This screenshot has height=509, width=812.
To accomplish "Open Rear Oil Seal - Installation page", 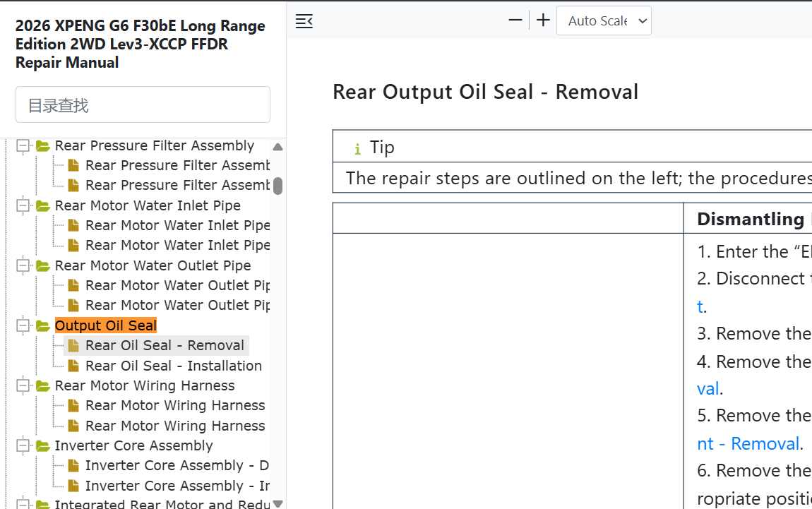I will [x=174, y=366].
